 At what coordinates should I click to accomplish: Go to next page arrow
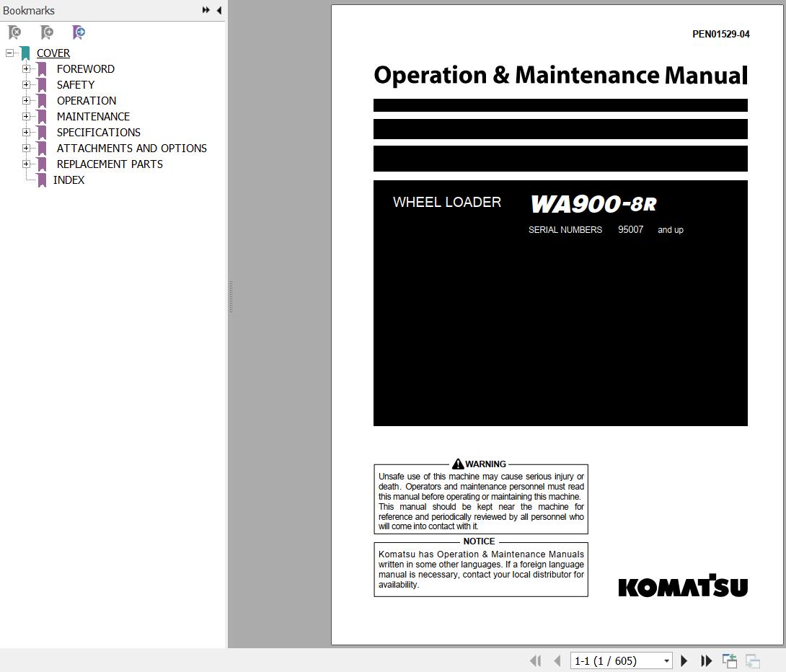pyautogui.click(x=684, y=661)
